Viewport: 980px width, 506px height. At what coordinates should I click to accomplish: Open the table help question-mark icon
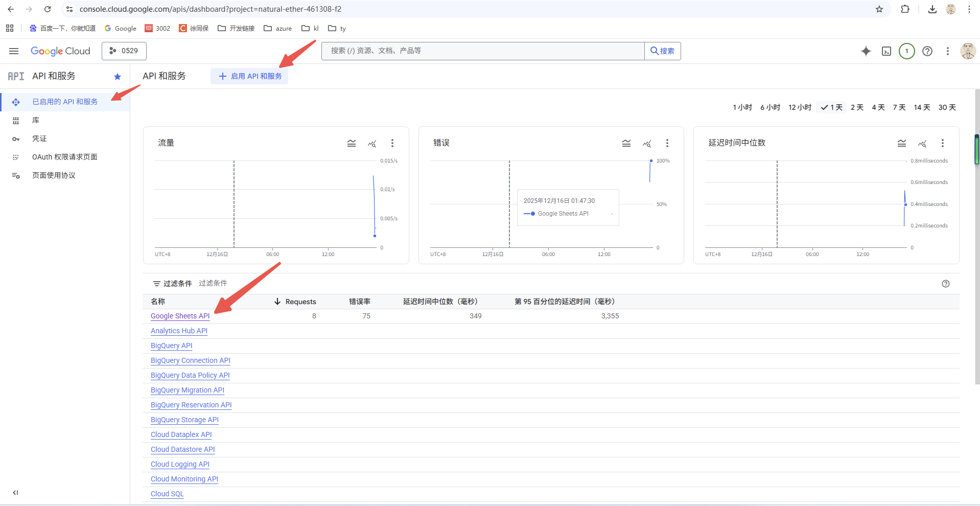point(946,284)
